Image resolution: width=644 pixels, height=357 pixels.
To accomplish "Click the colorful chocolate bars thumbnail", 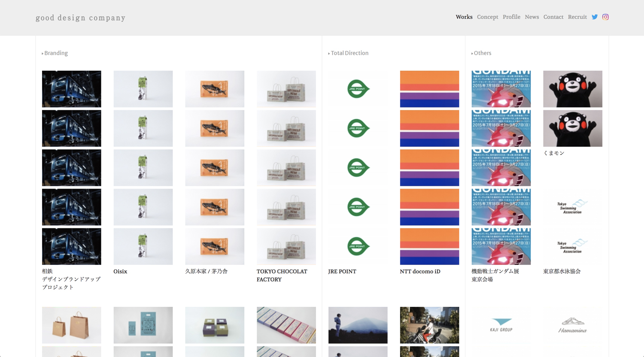I will (286, 325).
